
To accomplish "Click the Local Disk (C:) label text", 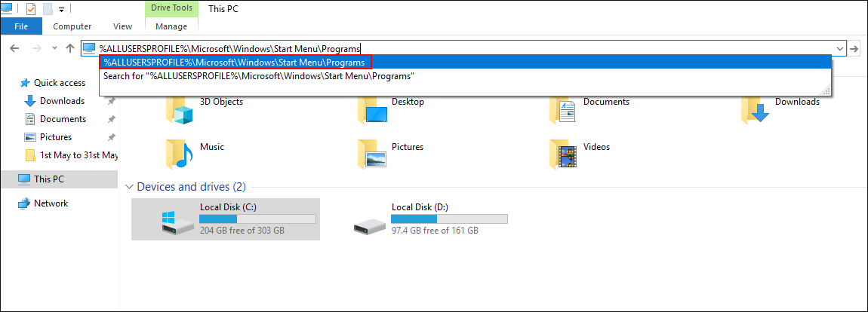I will pos(228,207).
